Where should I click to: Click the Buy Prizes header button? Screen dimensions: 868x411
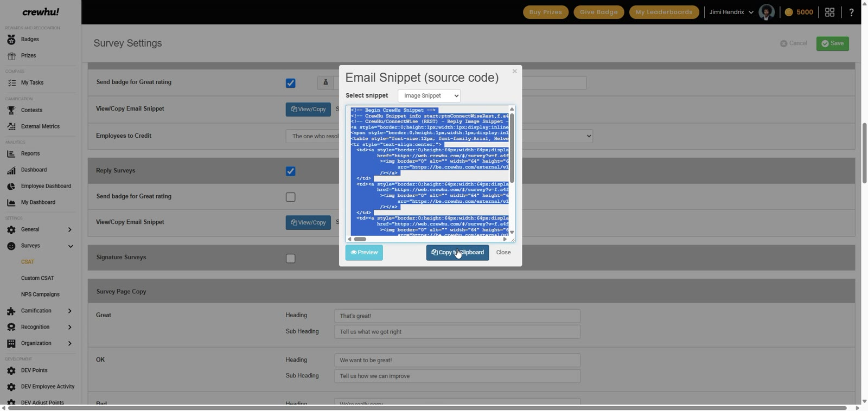(546, 12)
